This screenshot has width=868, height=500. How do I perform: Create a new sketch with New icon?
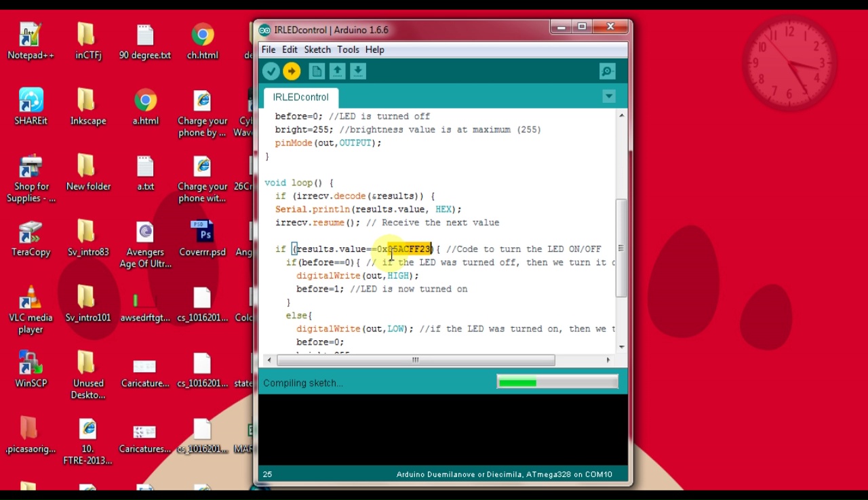point(317,71)
